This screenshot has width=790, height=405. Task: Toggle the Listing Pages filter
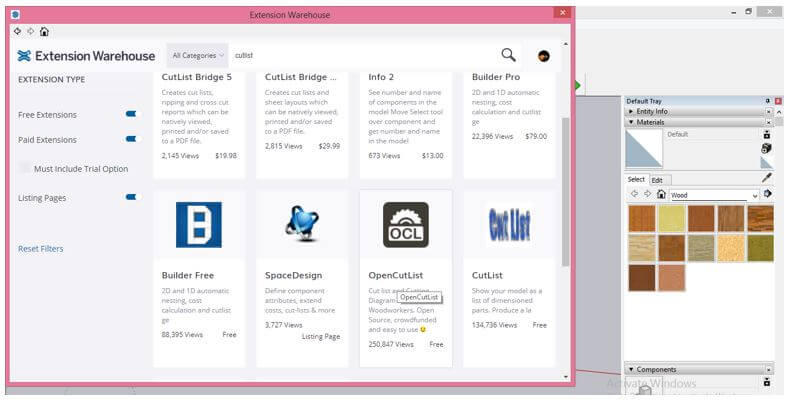[131, 197]
